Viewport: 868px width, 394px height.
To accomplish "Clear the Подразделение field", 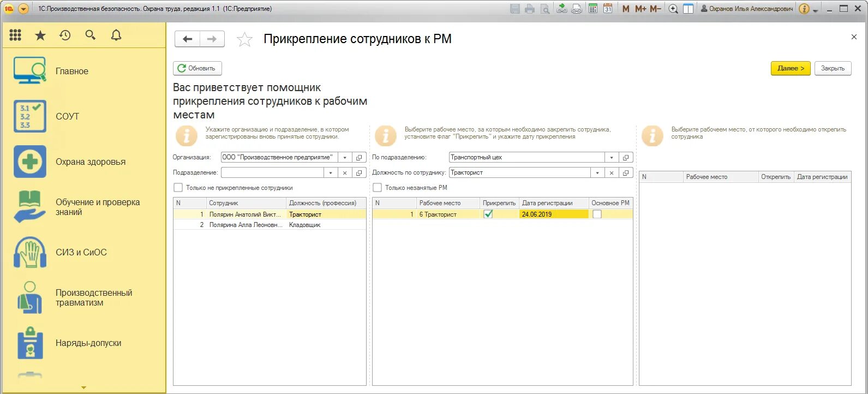I will tap(345, 172).
